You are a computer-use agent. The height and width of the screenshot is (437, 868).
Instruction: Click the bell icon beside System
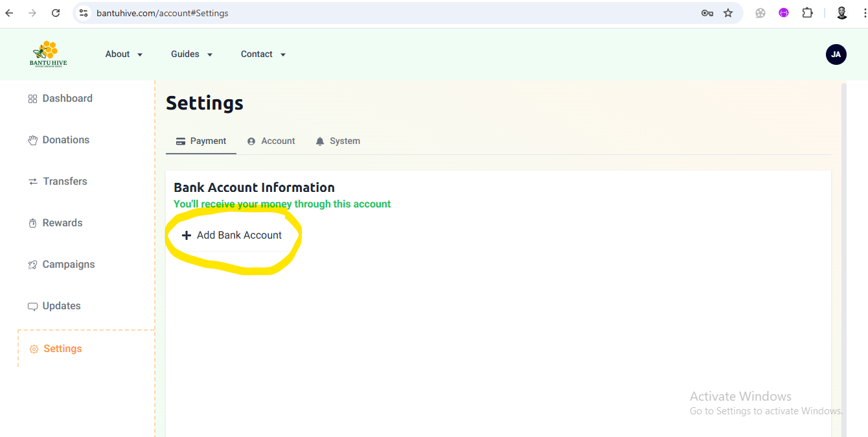click(319, 141)
